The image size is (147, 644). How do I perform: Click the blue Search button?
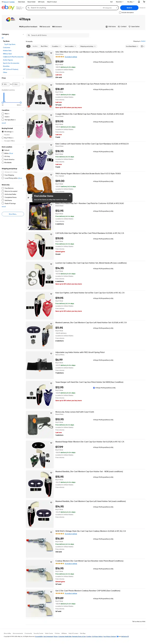click(129, 8)
